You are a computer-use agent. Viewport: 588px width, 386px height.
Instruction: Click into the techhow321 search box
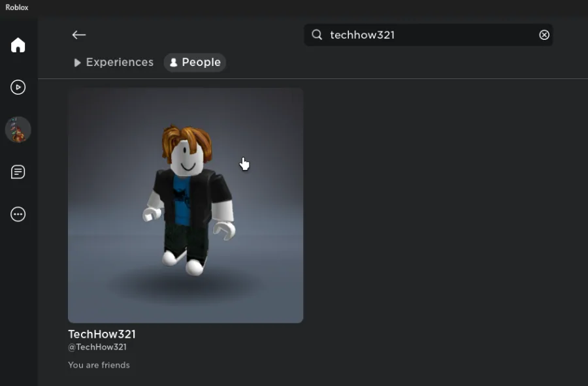pyautogui.click(x=428, y=35)
